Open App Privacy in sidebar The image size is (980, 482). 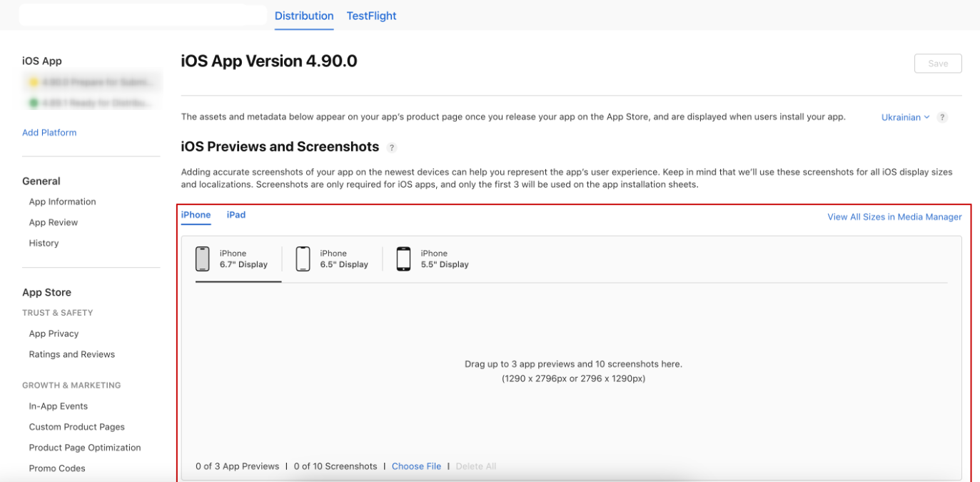coord(54,334)
